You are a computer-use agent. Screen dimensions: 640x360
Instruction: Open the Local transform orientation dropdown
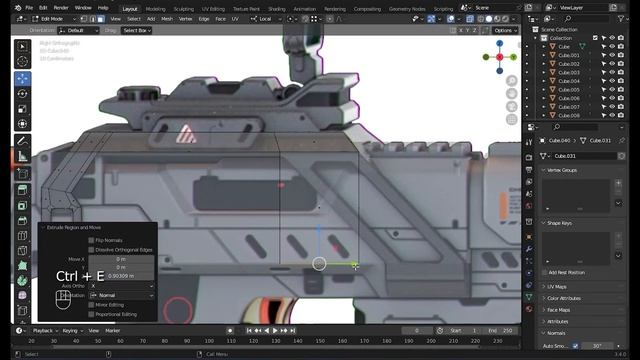[x=266, y=19]
